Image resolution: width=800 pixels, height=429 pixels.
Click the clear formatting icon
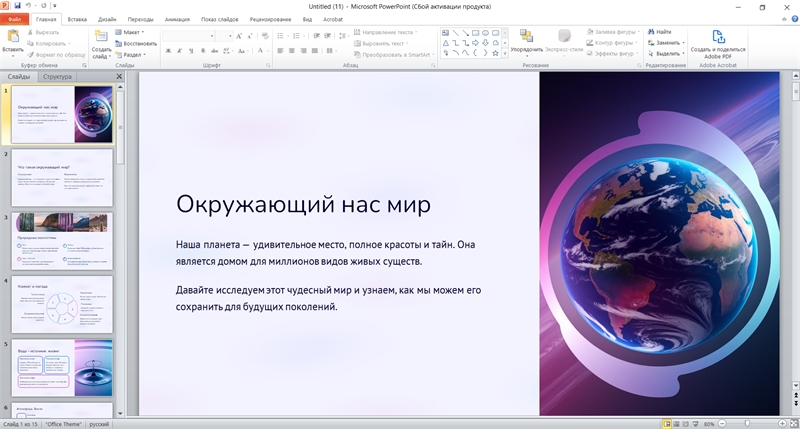(265, 36)
